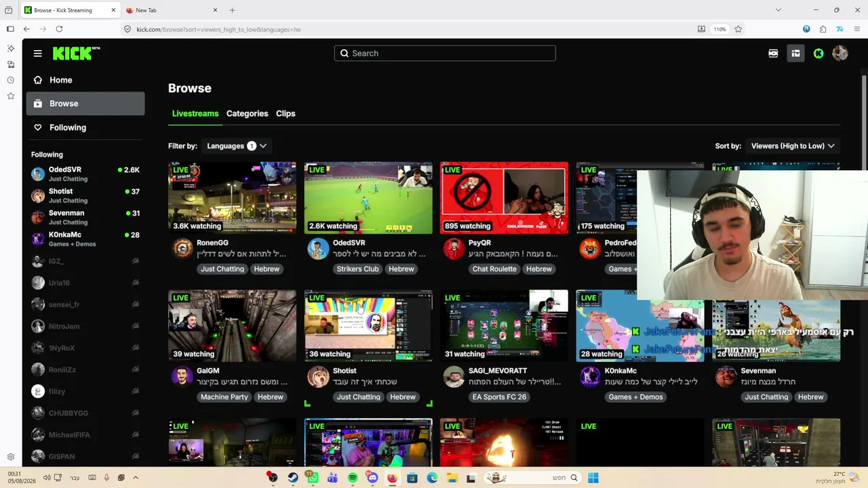The height and width of the screenshot is (488, 868).
Task: Click the Kick search input field
Action: (445, 54)
